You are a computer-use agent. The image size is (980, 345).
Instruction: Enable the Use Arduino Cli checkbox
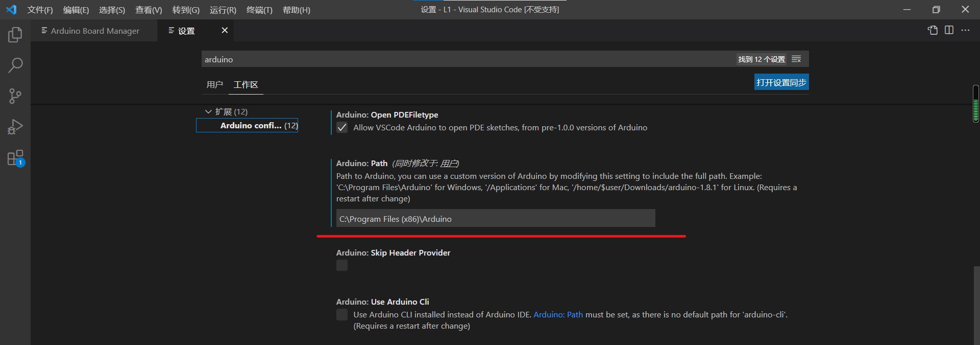click(342, 315)
